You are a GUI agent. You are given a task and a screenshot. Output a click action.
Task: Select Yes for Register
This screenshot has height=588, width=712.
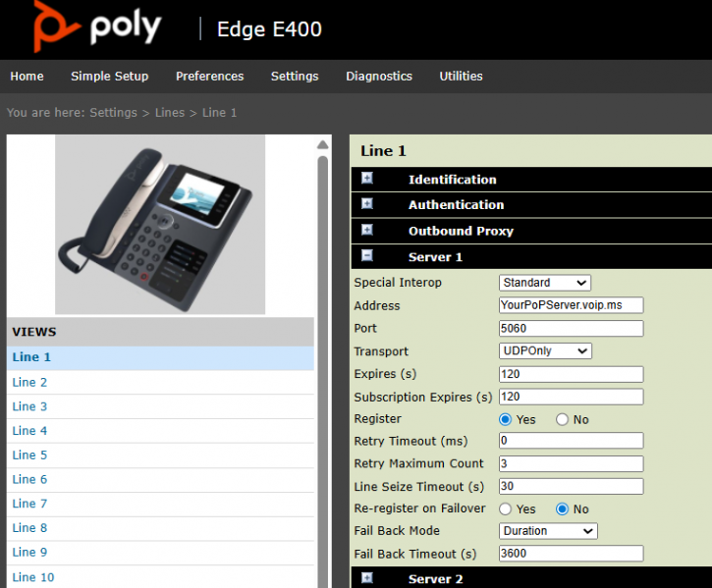point(505,419)
